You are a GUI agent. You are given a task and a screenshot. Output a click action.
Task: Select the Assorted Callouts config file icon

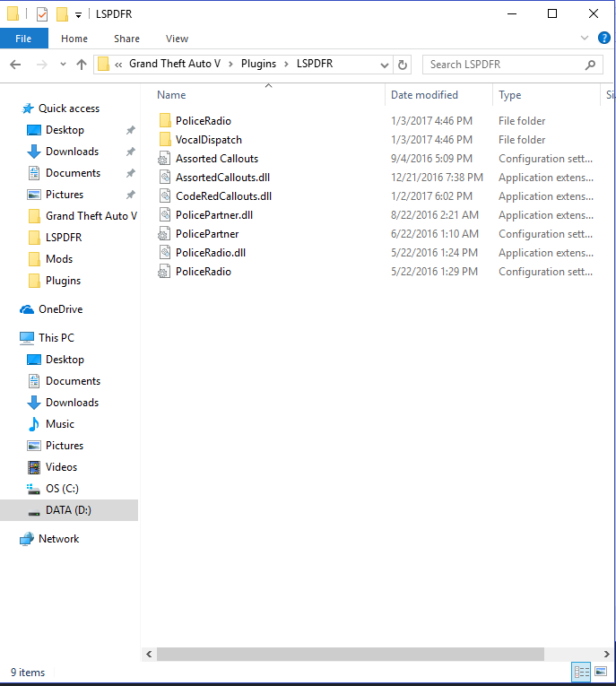click(164, 159)
